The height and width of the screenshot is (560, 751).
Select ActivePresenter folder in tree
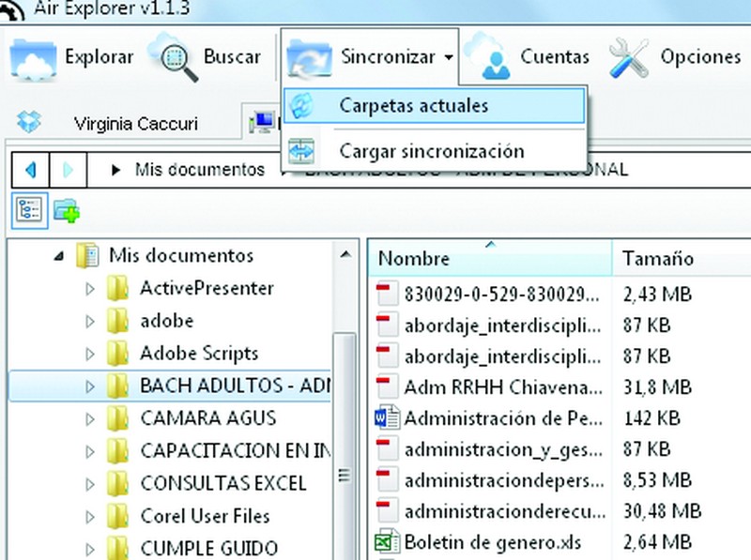(207, 288)
